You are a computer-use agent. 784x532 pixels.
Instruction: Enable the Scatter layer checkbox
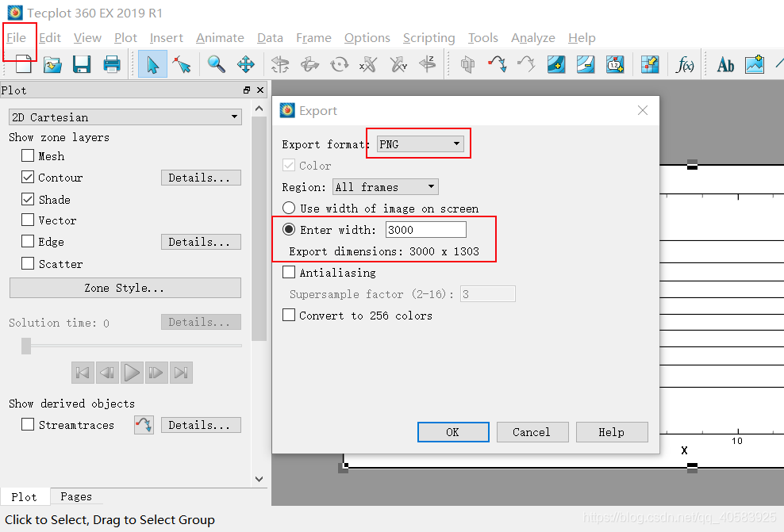tap(28, 263)
